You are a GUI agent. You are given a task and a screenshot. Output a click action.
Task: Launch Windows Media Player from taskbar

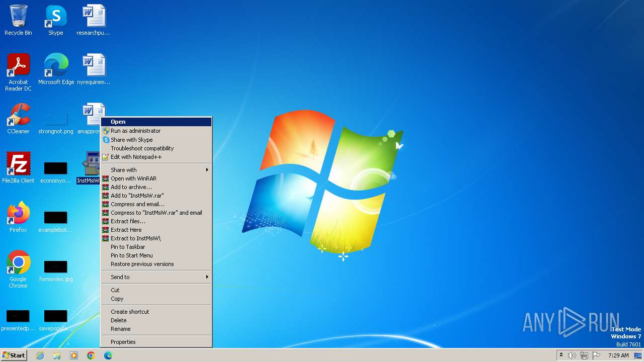74,355
